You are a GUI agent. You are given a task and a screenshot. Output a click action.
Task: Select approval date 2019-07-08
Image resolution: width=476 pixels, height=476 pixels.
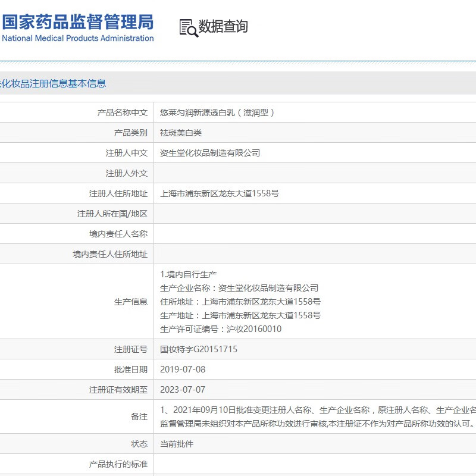(183, 369)
